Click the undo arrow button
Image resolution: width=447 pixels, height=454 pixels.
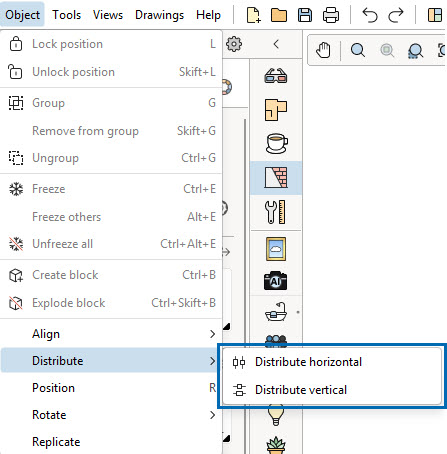click(x=370, y=15)
